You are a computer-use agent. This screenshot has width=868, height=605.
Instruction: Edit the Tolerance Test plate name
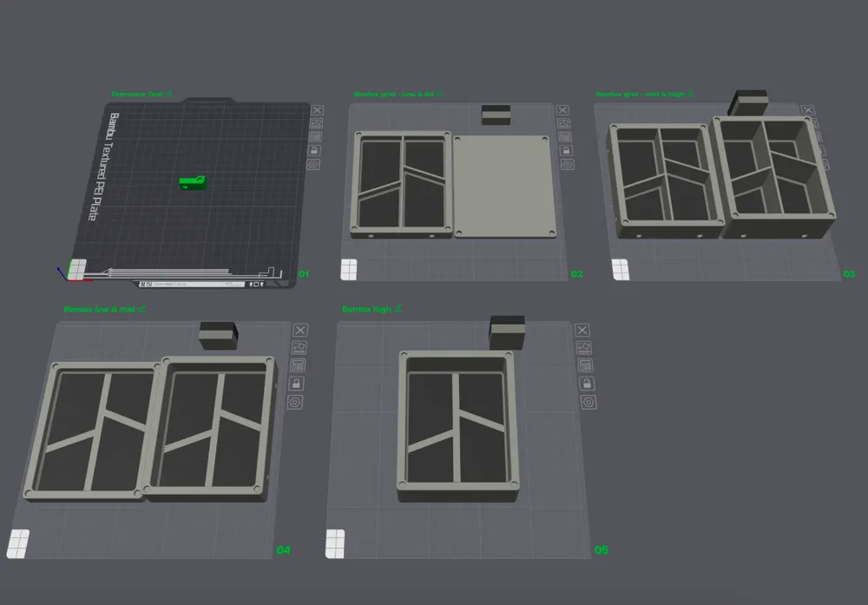[x=168, y=94]
